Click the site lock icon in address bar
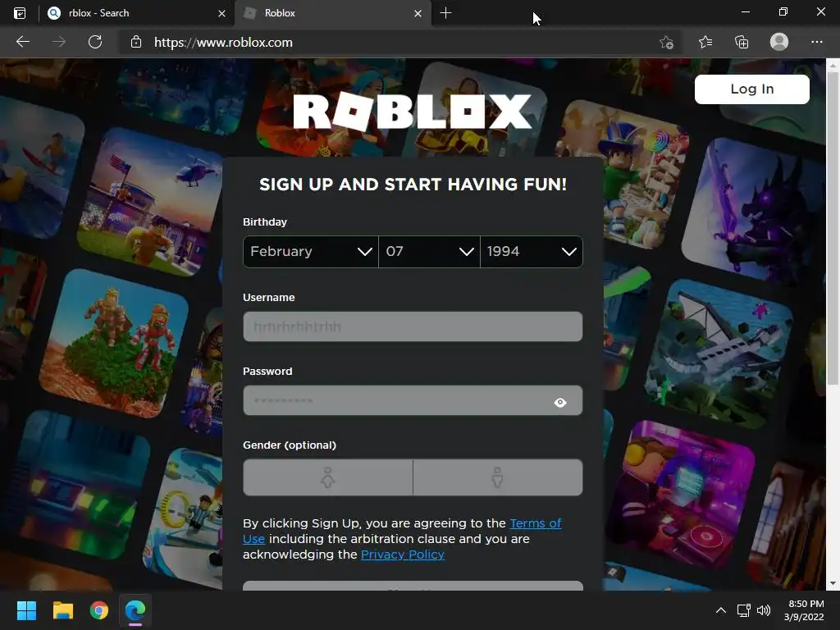Image resolution: width=840 pixels, height=630 pixels. [136, 42]
